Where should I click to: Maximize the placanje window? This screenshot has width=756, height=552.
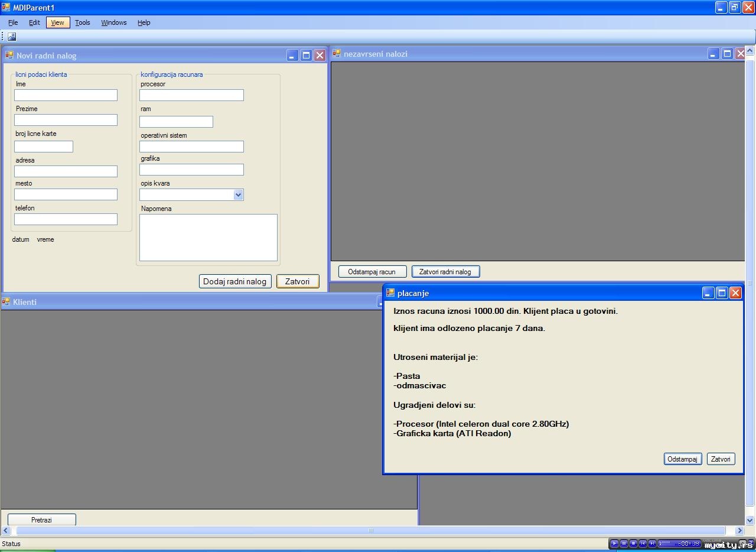pyautogui.click(x=722, y=293)
